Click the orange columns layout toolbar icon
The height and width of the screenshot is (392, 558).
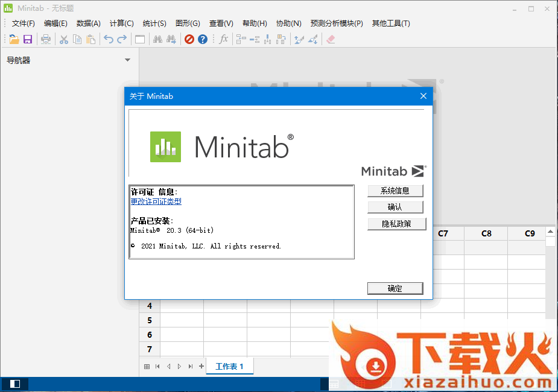point(281,39)
